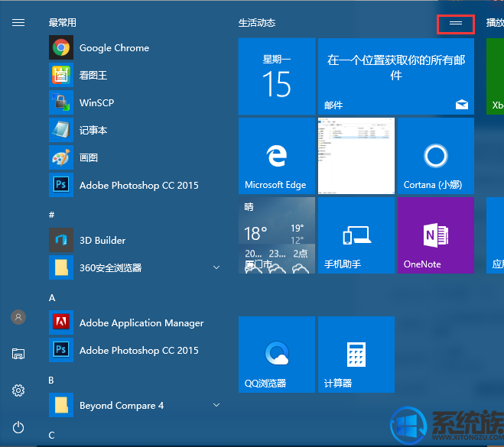Open 画图 Paint app
The width and height of the screenshot is (504, 447).
pos(135,157)
